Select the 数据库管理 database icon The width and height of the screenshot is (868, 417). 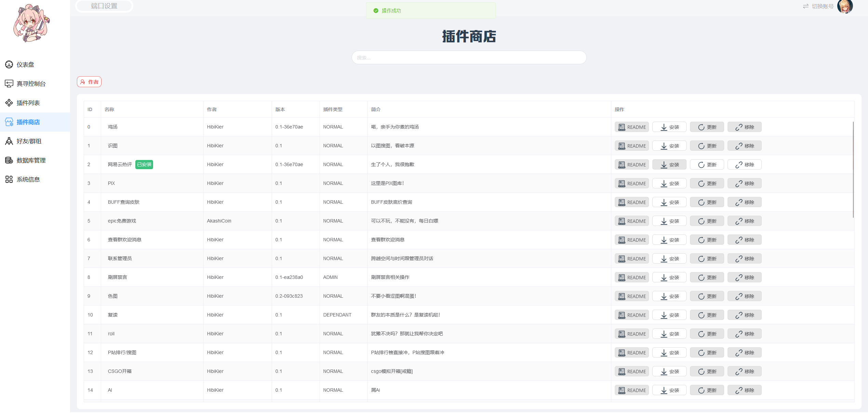tap(9, 160)
